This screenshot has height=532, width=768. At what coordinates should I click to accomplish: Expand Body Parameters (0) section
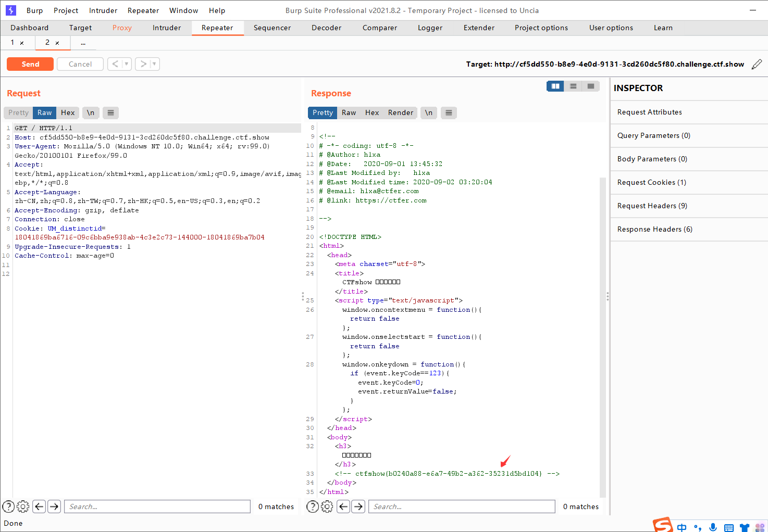point(689,159)
